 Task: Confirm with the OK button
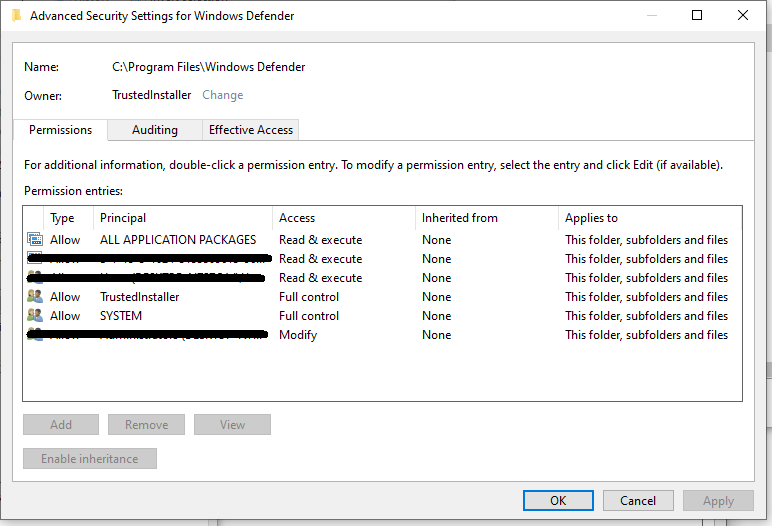point(558,500)
